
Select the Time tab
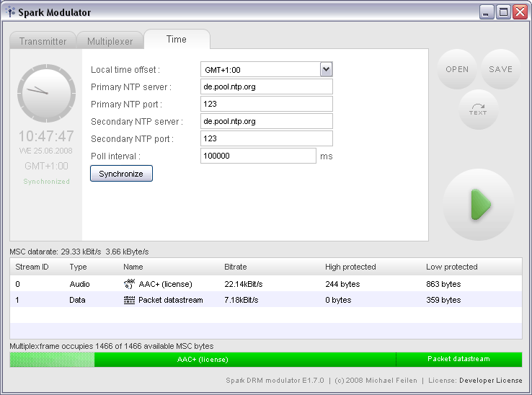click(x=177, y=40)
